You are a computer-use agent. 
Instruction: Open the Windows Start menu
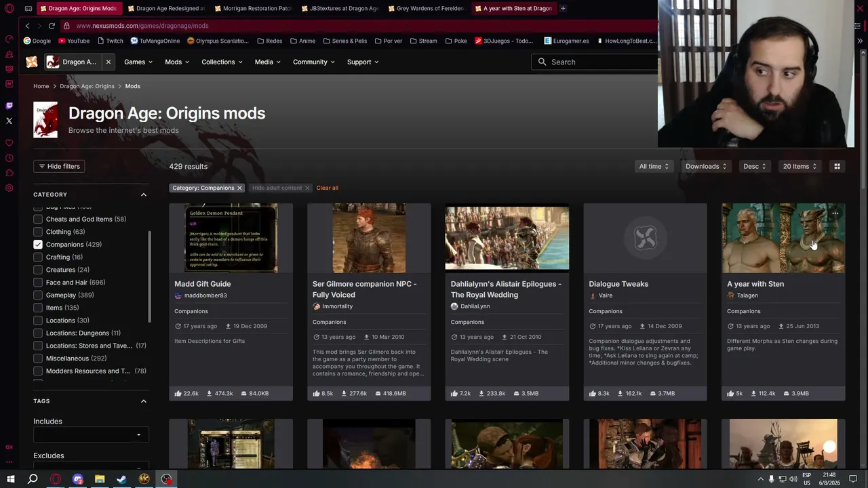[x=10, y=479]
